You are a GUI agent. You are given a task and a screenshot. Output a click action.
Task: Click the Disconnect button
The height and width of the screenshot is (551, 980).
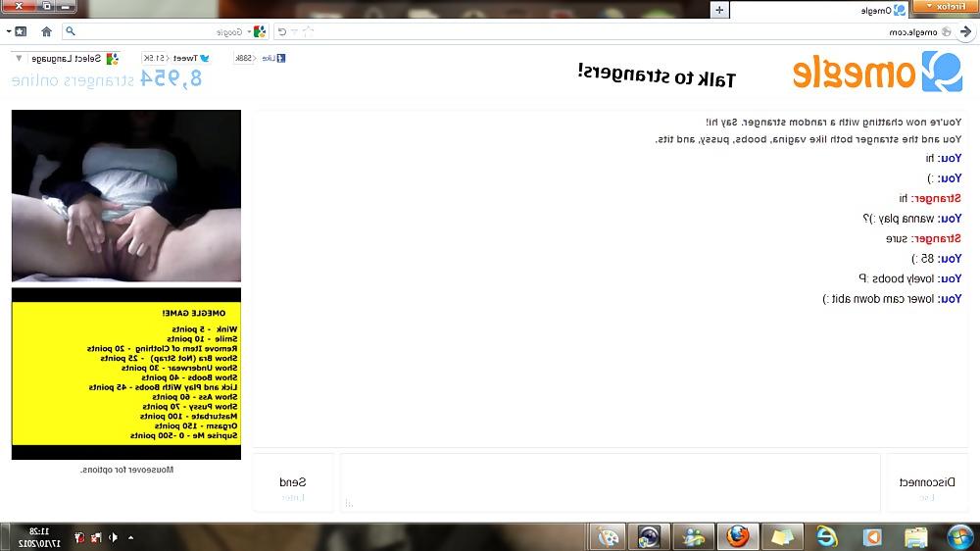(x=927, y=483)
